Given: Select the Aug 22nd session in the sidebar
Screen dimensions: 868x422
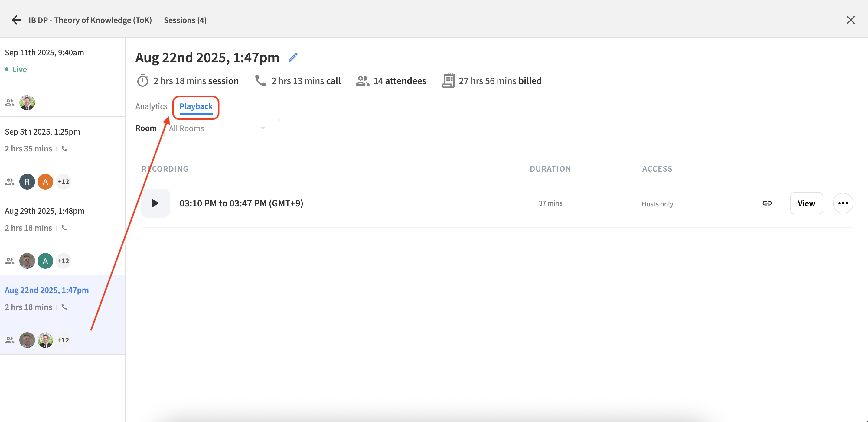Looking at the screenshot, I should (x=47, y=290).
